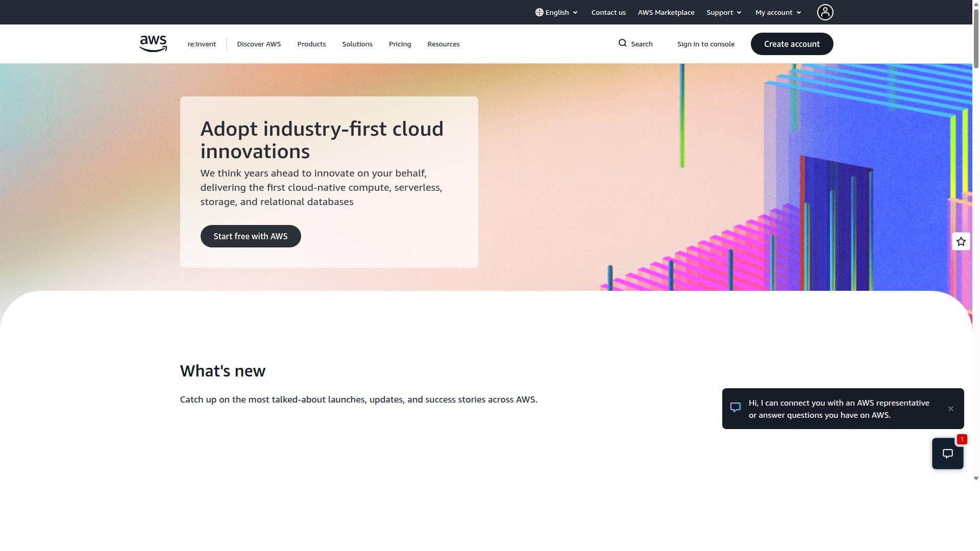Click the AWS logo

153,44
